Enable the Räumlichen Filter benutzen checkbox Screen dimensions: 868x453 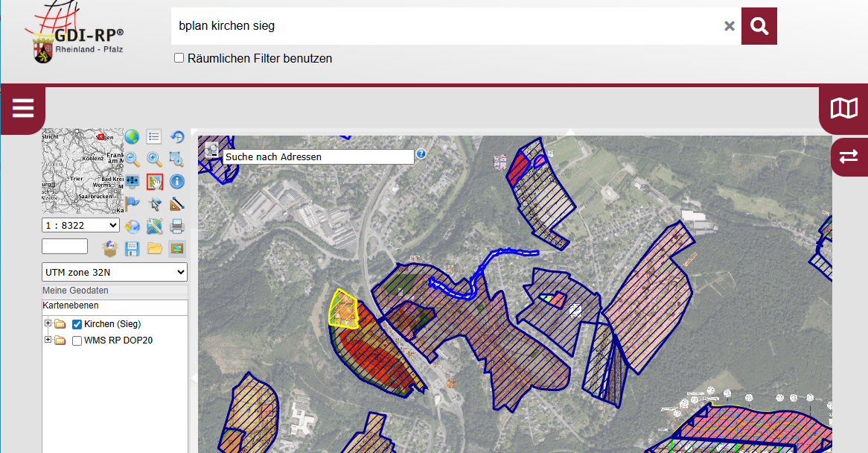coord(179,58)
